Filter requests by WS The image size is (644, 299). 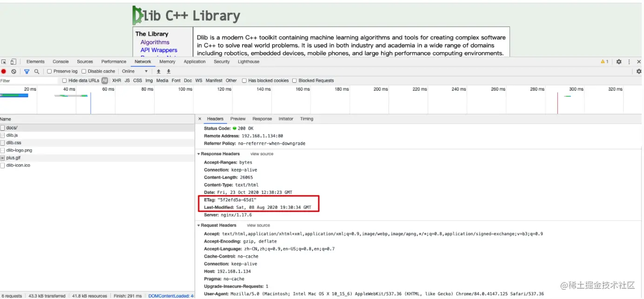click(x=199, y=81)
